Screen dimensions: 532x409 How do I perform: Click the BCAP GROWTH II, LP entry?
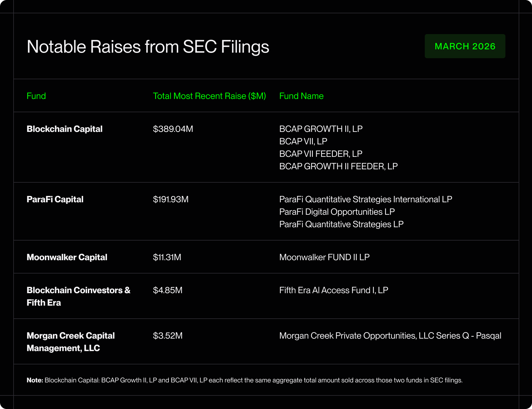321,129
